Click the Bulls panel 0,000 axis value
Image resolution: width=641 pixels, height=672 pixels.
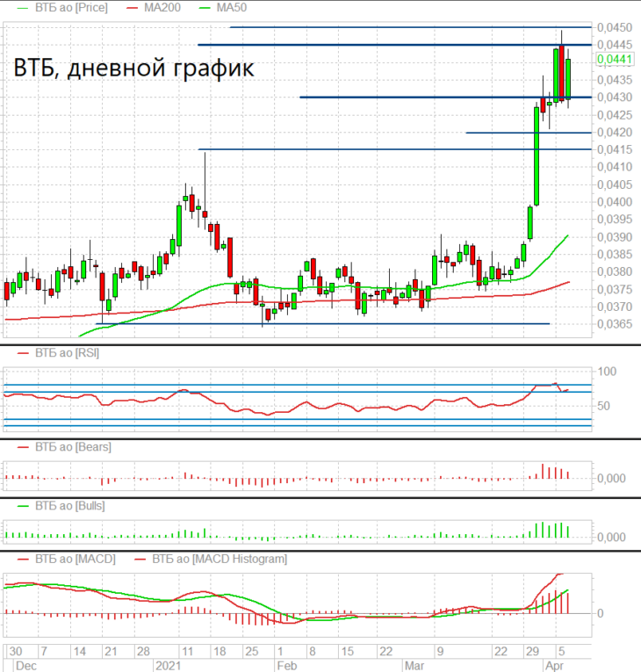611,537
